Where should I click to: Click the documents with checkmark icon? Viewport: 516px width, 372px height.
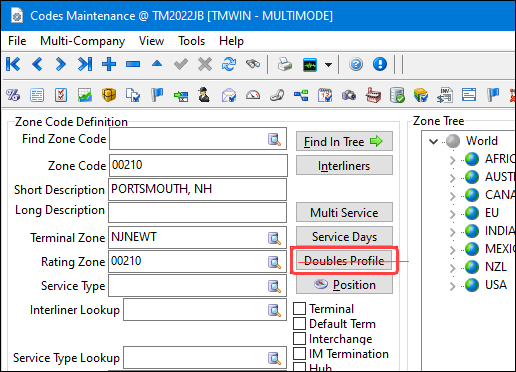133,95
